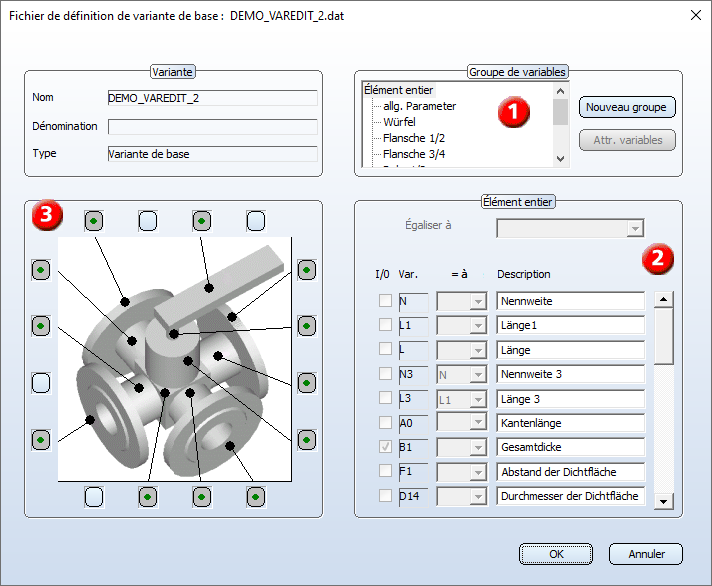This screenshot has width=712, height=586.
Task: Click the 'Gesamtdicke' description field
Action: click(570, 447)
